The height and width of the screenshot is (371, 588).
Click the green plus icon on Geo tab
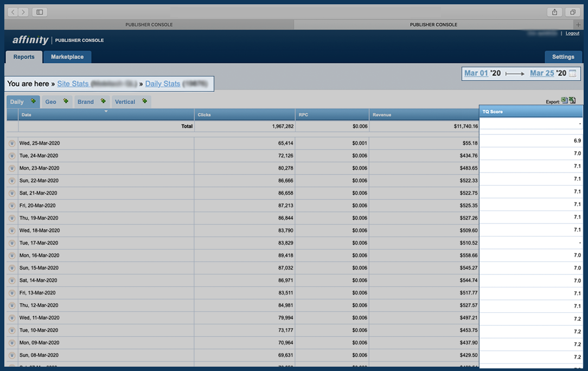click(66, 101)
